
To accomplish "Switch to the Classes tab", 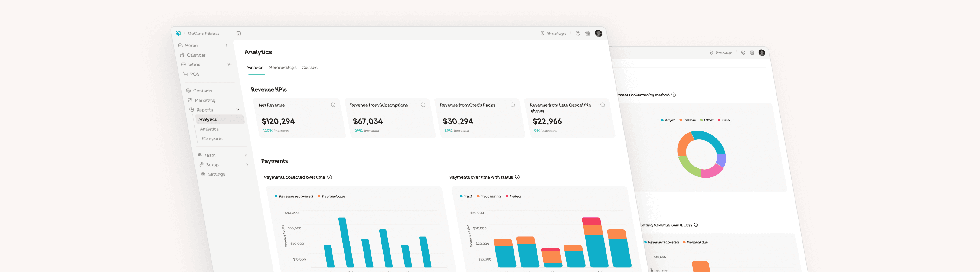I will pos(309,68).
